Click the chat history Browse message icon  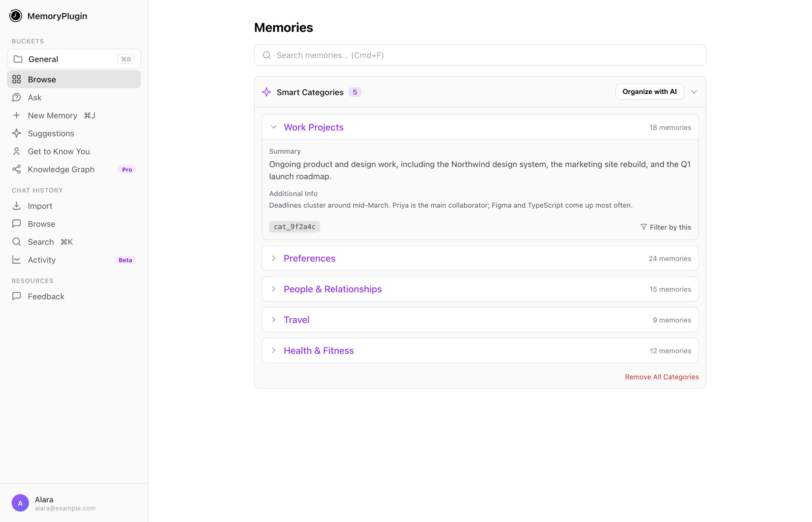tap(17, 224)
